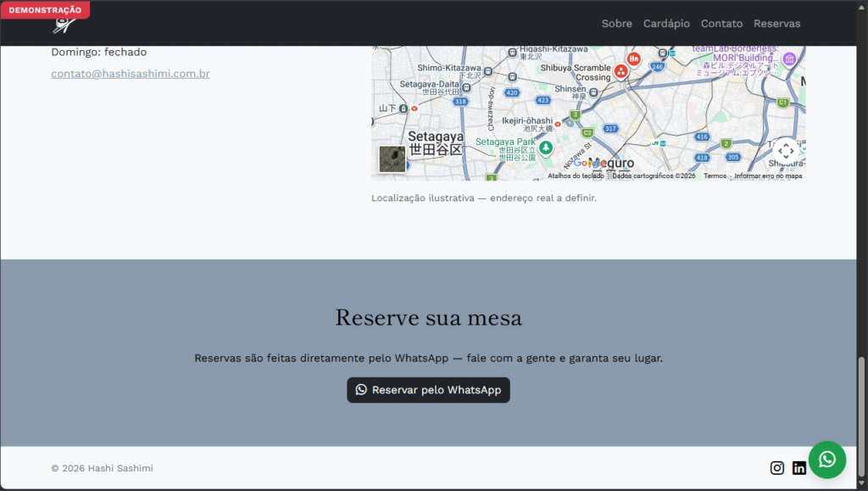Click the Setagaya label on the map

tap(436, 142)
